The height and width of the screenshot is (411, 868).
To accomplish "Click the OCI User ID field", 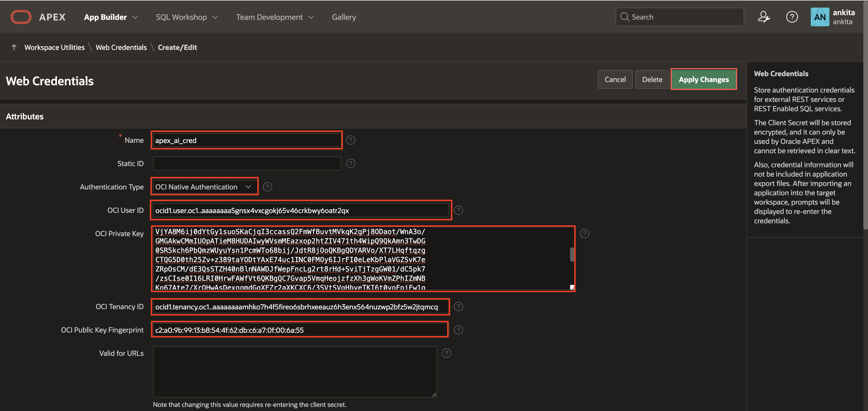I will 301,210.
